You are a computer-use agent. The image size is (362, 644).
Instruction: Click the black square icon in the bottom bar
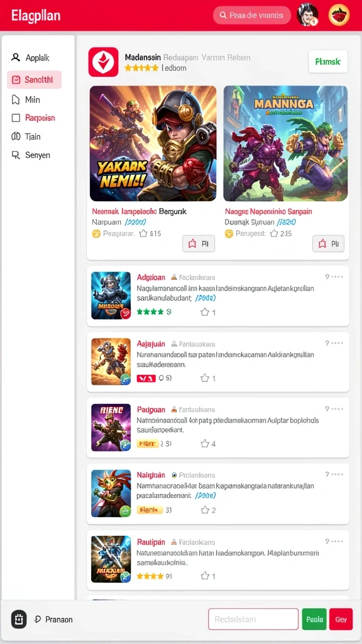(x=18, y=619)
